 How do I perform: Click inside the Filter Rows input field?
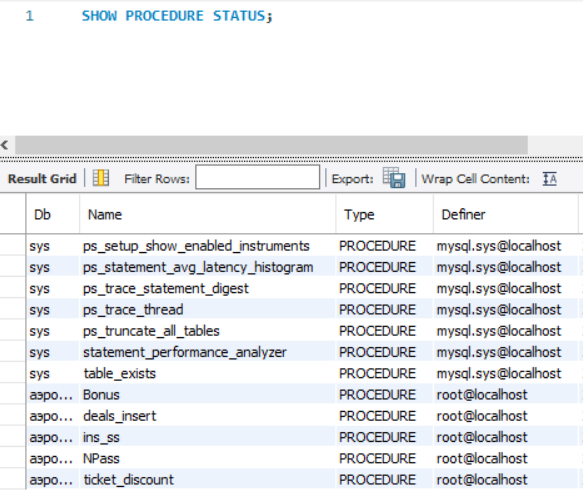[x=257, y=177]
